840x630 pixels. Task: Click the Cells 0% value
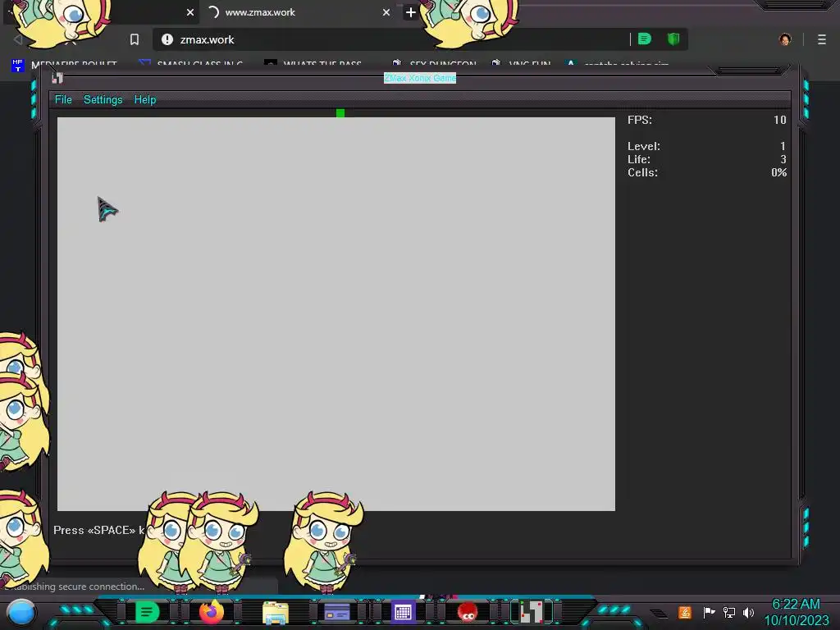click(x=779, y=172)
